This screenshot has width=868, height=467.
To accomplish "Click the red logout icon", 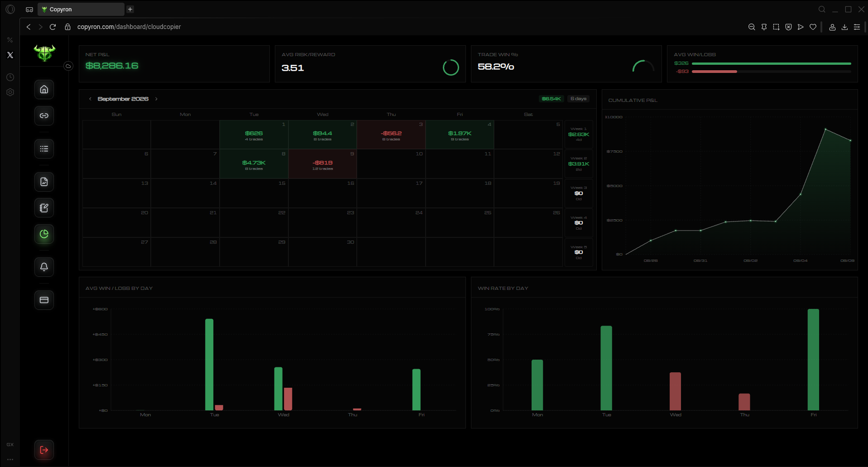I will [x=44, y=450].
